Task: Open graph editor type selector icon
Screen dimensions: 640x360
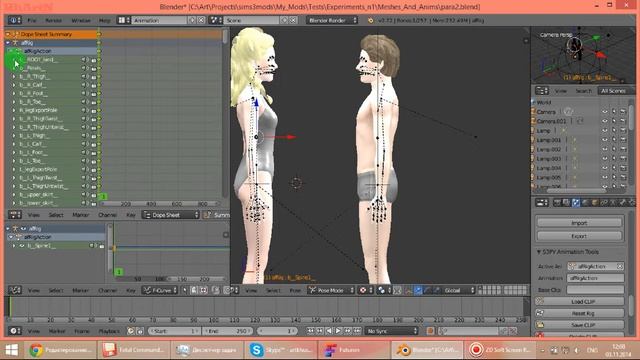Action: coord(15,290)
